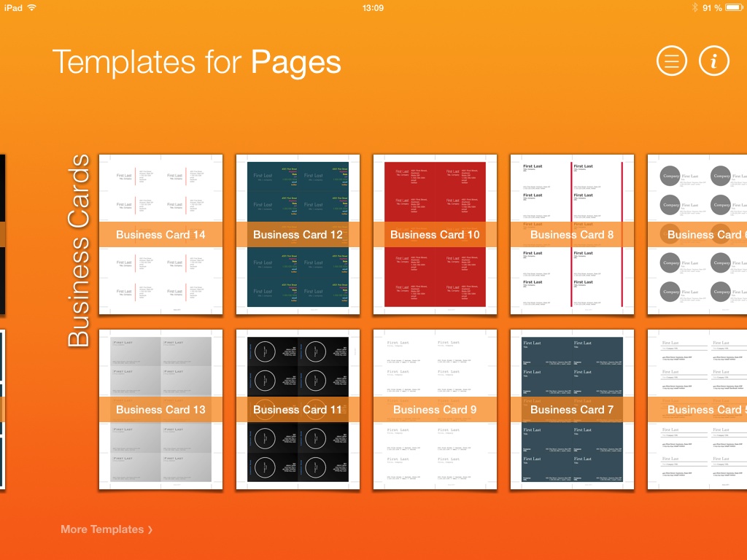Viewport: 747px width, 560px height.
Task: Tap the Bluetooth status icon
Action: pyautogui.click(x=694, y=7)
